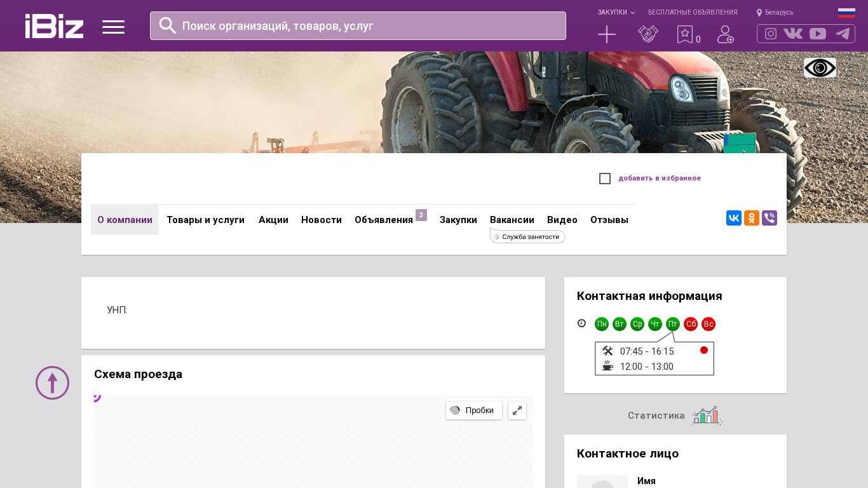Open the Instagram social link
Viewport: 868px width, 488px height.
pos(771,34)
